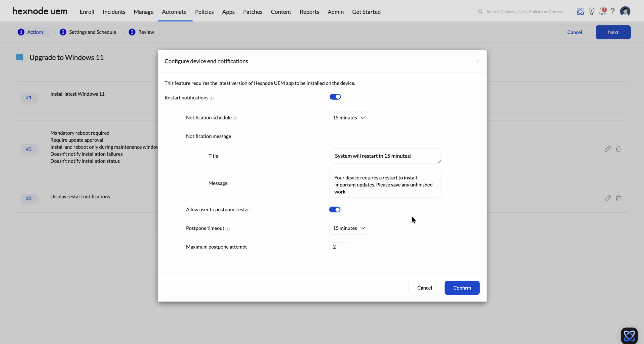Click the help question mark icon
The image size is (644, 344).
(x=613, y=11)
